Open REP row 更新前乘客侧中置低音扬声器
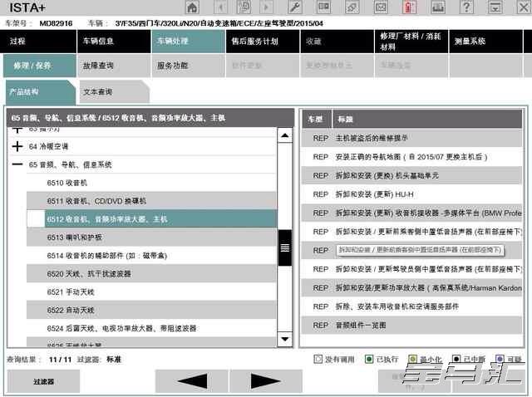The width and height of the screenshot is (532, 397). pyautogui.click(x=411, y=232)
